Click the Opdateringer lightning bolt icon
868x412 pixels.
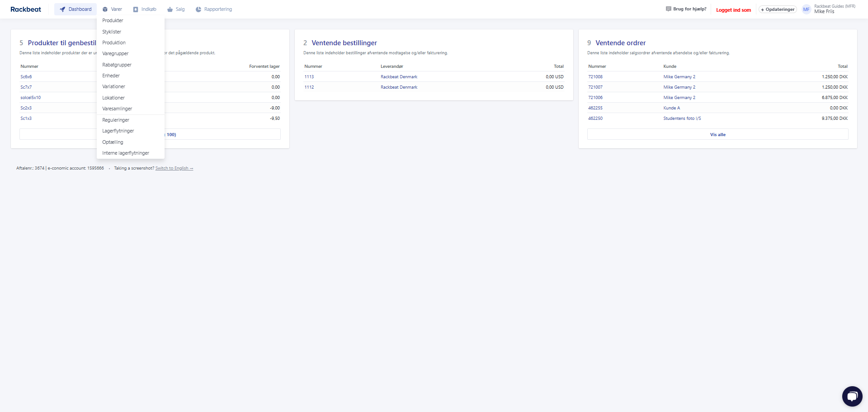[x=762, y=9]
